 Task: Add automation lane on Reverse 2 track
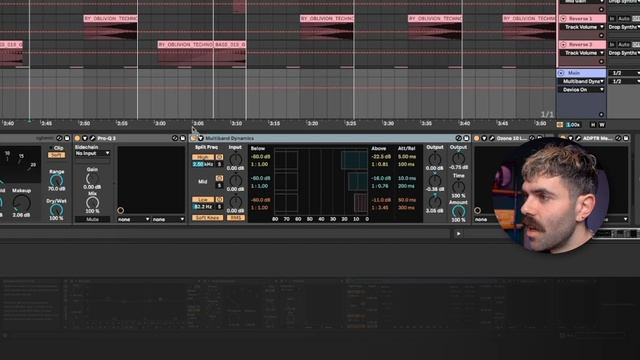(x=601, y=62)
